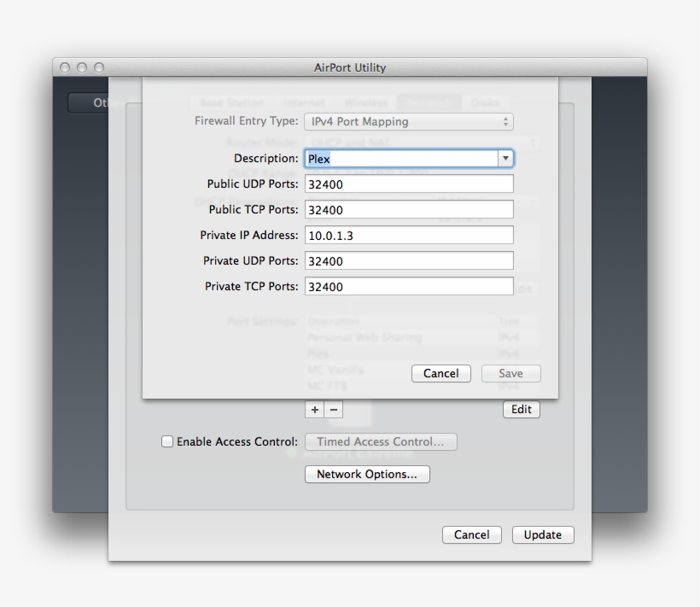Focus the Private IP Address field
The width and height of the screenshot is (700, 607).
tap(409, 236)
